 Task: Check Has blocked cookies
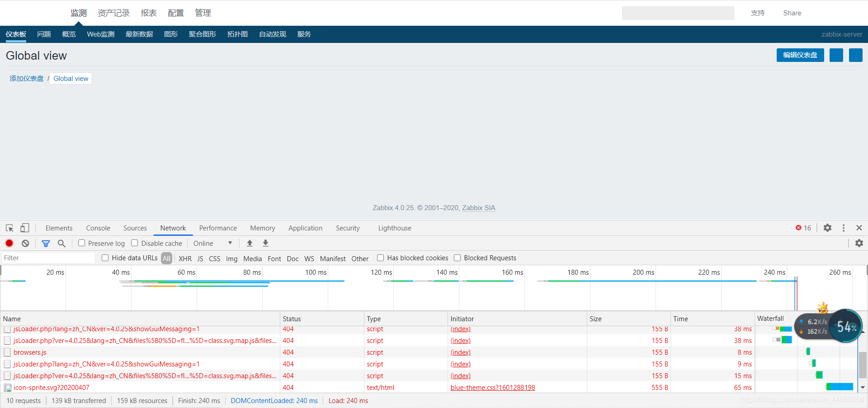coord(381,258)
